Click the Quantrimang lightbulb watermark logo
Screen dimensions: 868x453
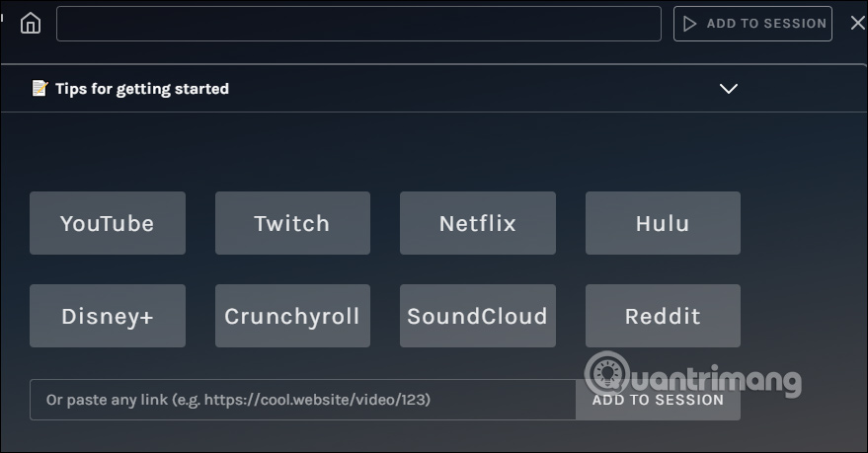point(607,375)
